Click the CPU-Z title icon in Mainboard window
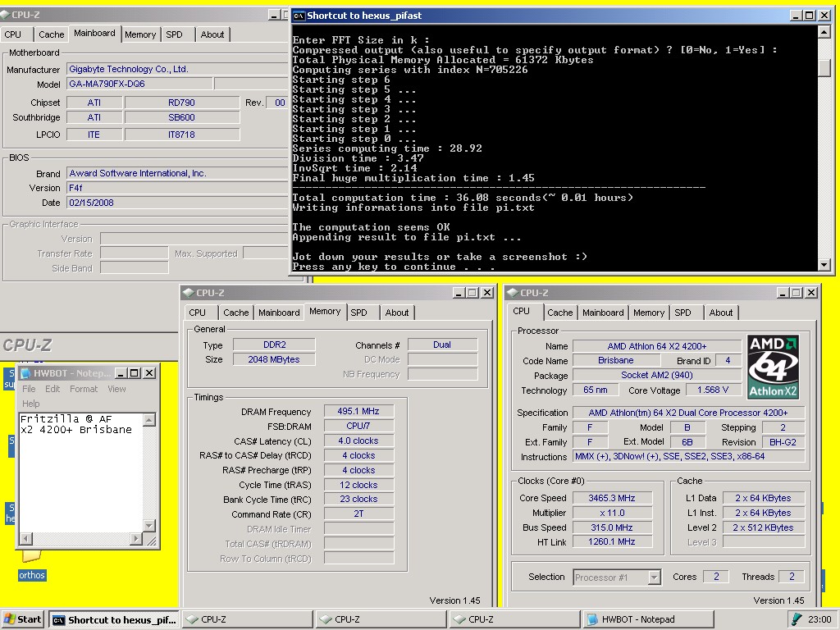840x630 pixels. point(5,15)
